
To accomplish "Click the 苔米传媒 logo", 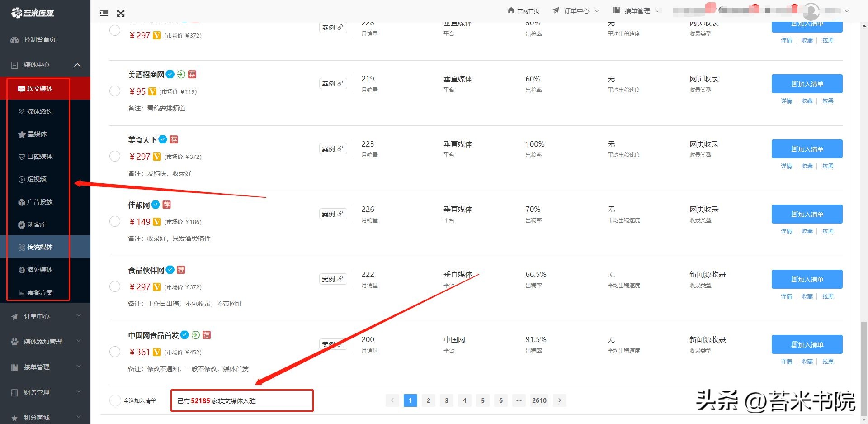I will tap(34, 13).
